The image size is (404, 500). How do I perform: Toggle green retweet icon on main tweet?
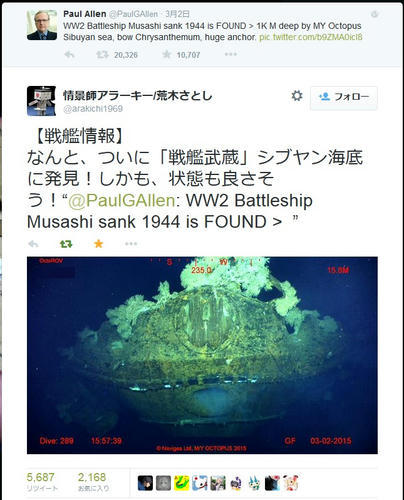point(66,244)
